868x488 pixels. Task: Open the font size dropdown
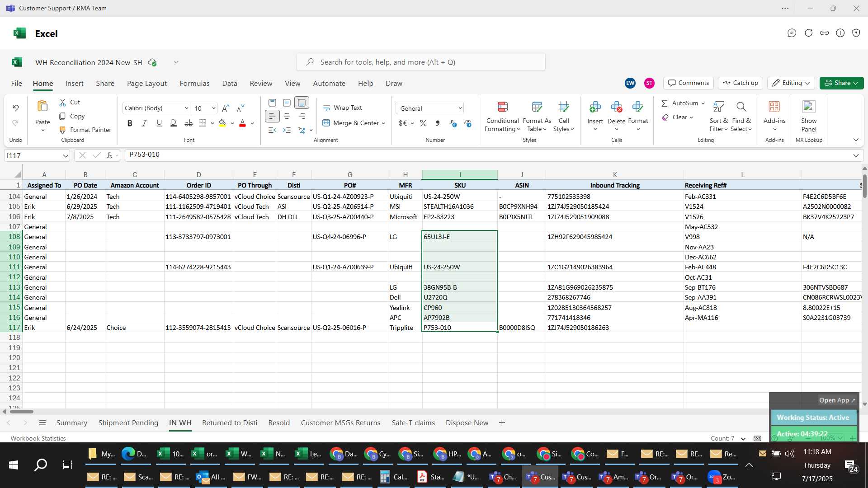213,108
